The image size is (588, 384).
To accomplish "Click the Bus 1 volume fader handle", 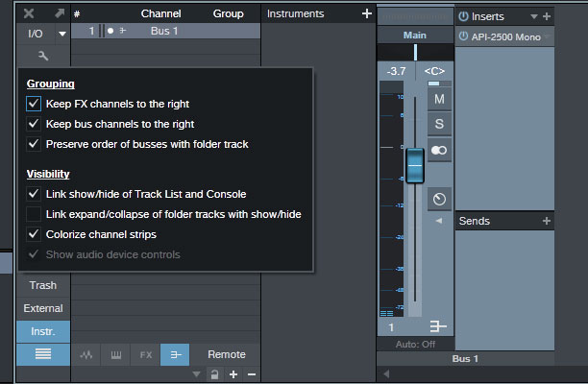I will pyautogui.click(x=414, y=165).
